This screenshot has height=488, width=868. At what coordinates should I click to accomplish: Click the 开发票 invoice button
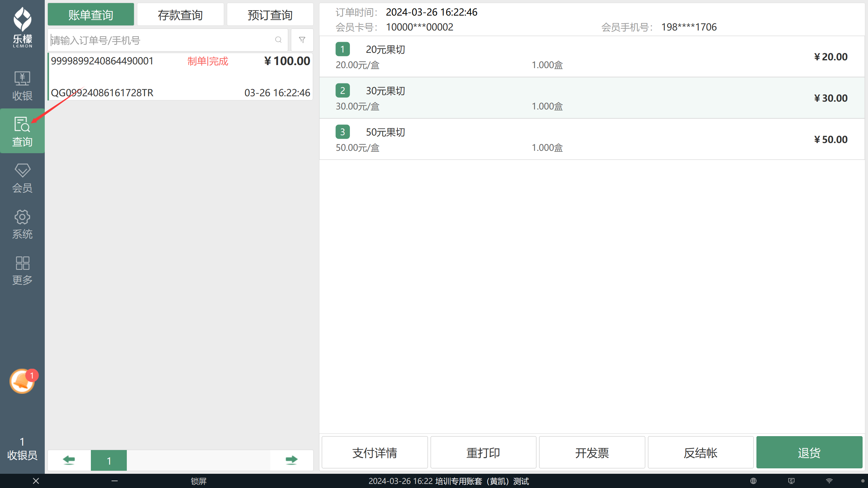click(x=592, y=452)
